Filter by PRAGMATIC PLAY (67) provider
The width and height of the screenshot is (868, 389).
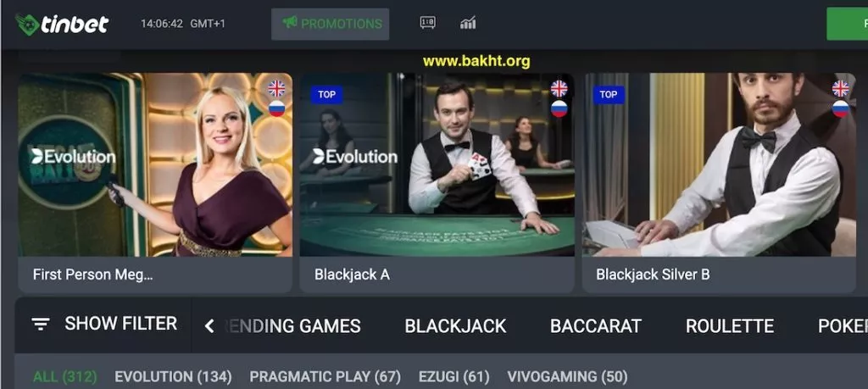[325, 377]
